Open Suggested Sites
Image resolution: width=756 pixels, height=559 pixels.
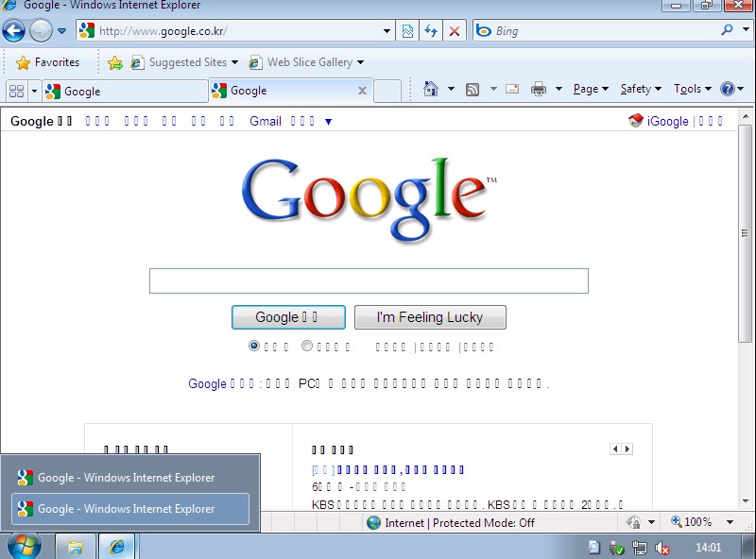184,62
